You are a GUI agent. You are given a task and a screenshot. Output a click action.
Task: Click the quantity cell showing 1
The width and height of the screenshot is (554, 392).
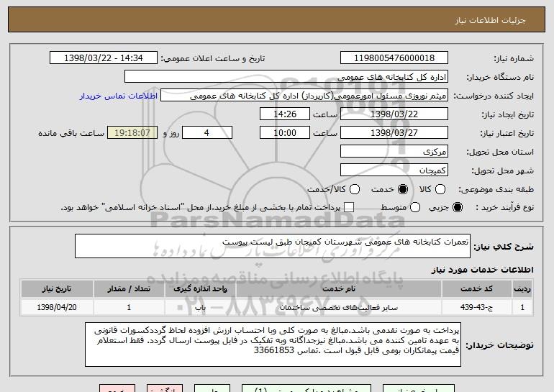pos(129,307)
